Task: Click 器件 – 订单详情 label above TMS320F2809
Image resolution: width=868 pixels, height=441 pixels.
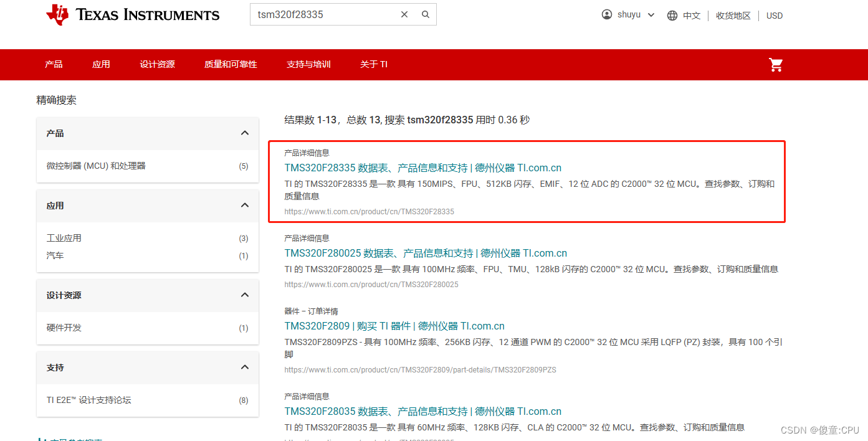Action: [x=311, y=311]
